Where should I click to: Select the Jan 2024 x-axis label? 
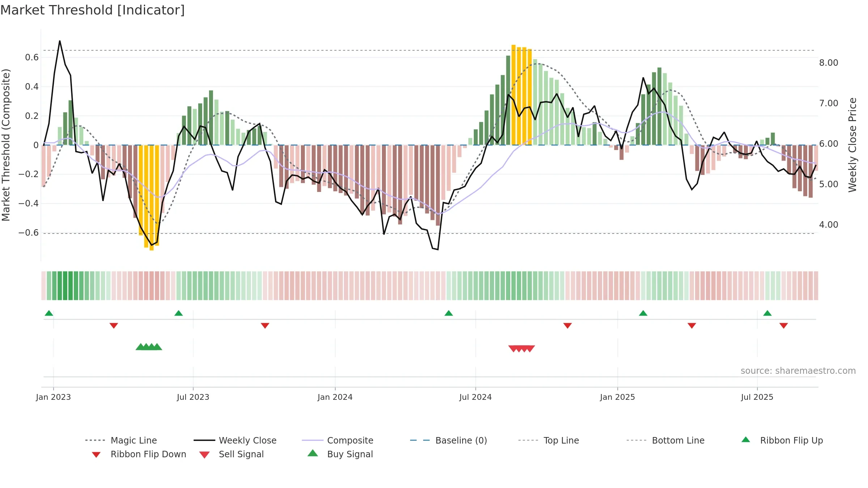(335, 397)
